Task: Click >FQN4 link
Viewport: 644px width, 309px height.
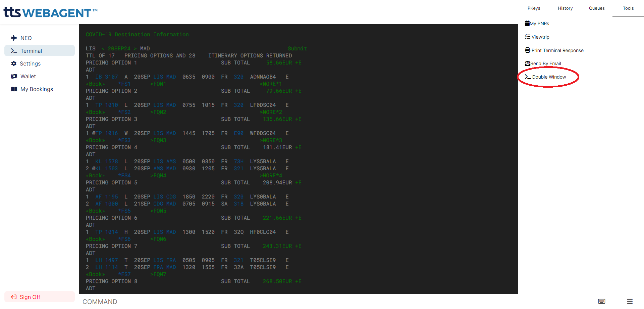Action: point(158,176)
